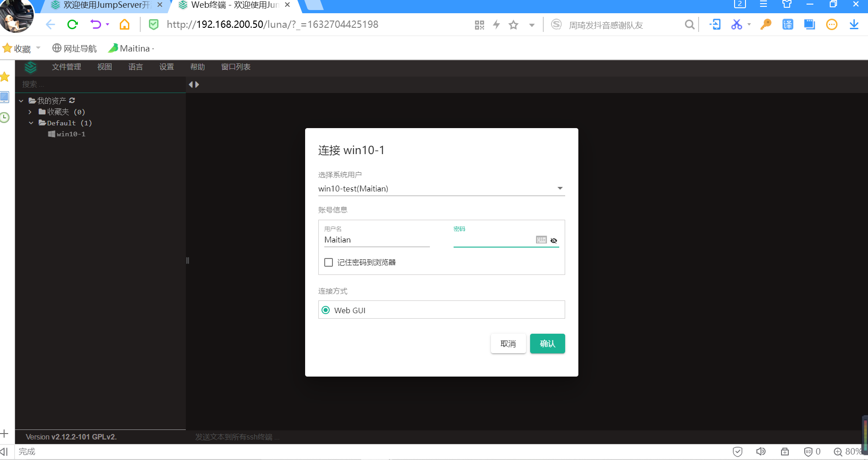Viewport: 868px width, 460px height.
Task: Open the 视图 menu
Action: (x=105, y=67)
